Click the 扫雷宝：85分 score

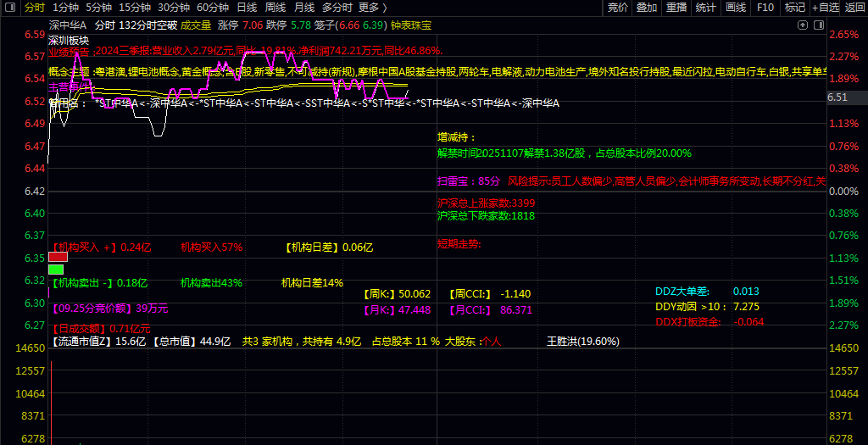click(468, 181)
